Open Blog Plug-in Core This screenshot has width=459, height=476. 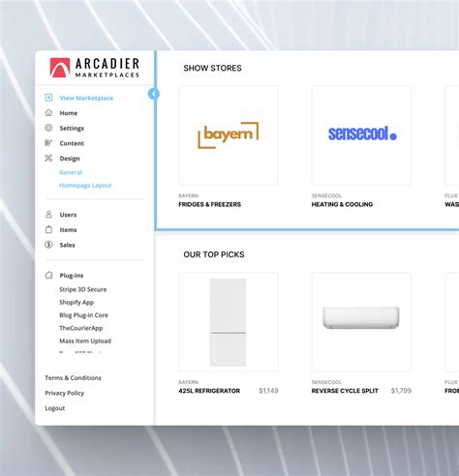(x=83, y=315)
